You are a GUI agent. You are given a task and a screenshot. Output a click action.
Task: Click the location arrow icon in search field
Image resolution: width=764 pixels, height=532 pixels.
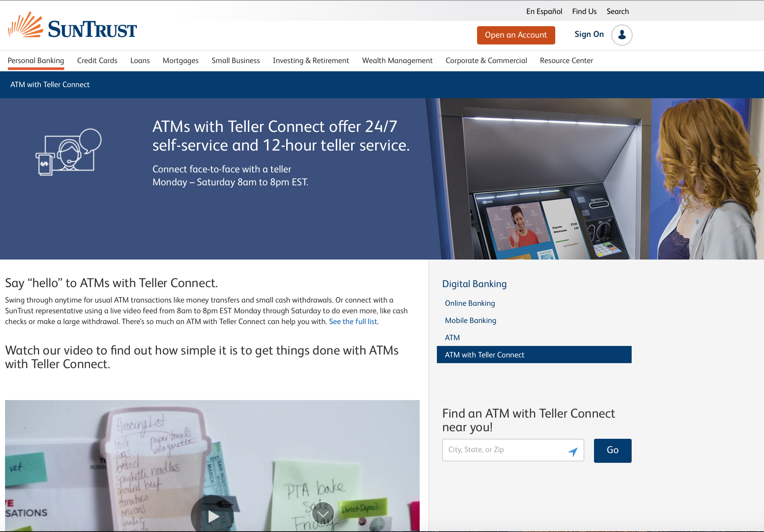click(x=573, y=452)
